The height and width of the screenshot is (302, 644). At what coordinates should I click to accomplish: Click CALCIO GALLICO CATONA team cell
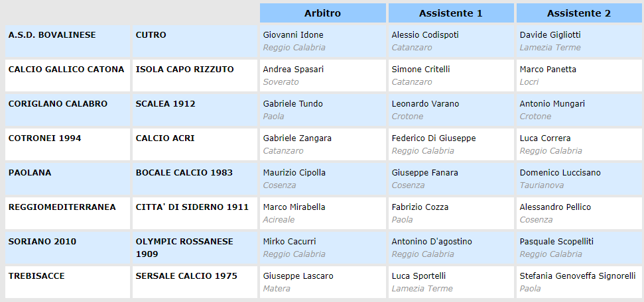point(66,69)
